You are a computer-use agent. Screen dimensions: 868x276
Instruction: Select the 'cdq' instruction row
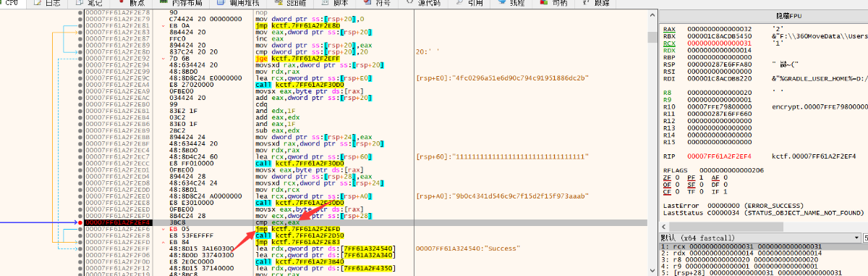click(x=260, y=104)
